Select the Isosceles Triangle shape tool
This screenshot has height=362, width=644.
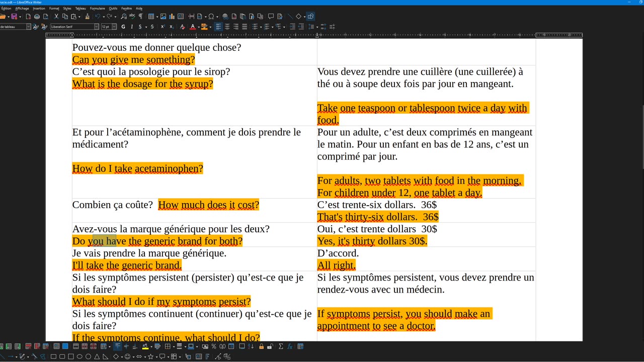[x=97, y=357]
